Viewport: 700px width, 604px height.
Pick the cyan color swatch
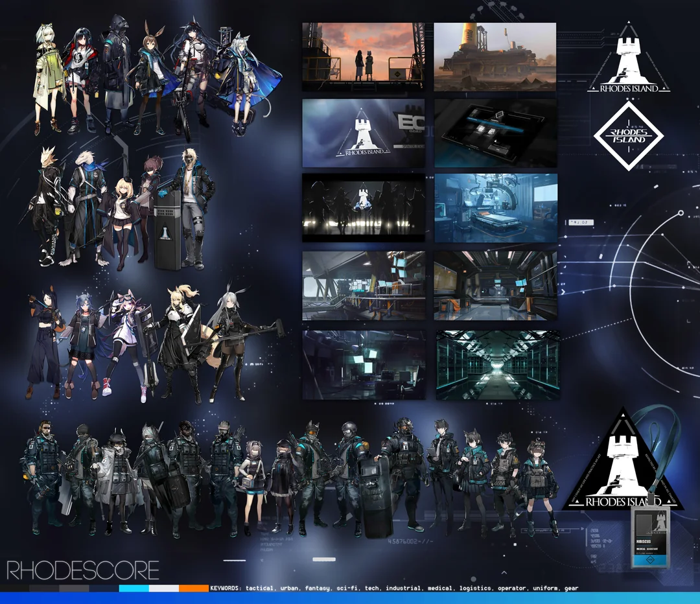(x=134, y=588)
